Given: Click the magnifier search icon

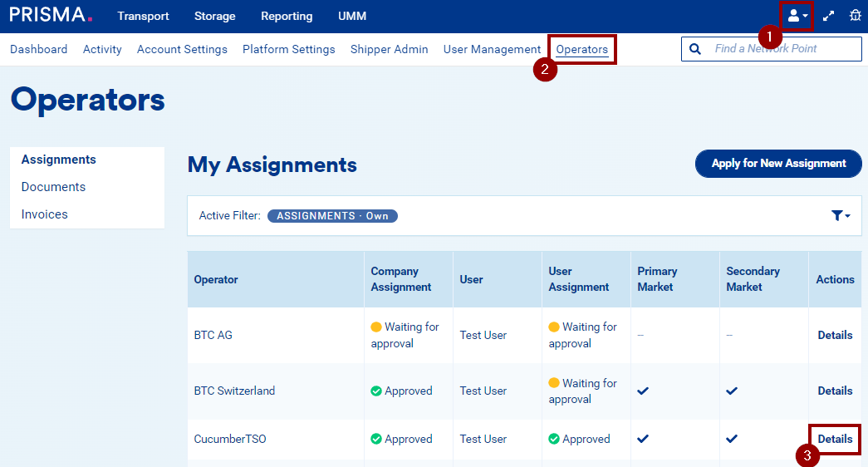Looking at the screenshot, I should tap(695, 49).
